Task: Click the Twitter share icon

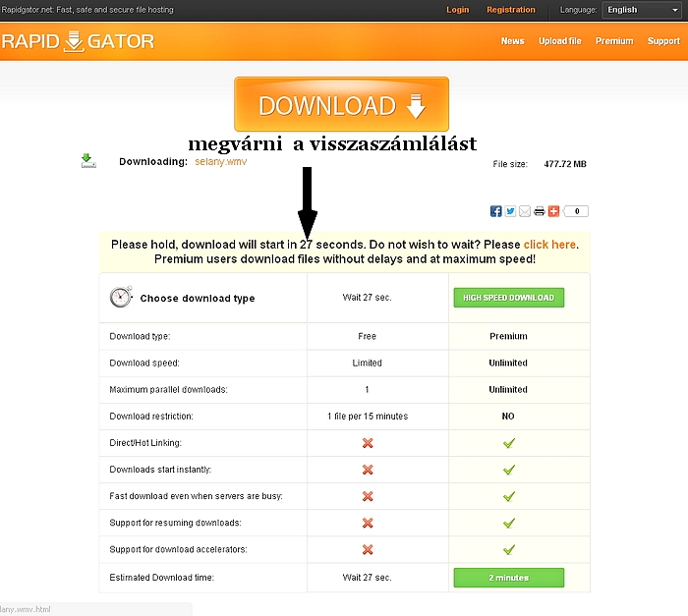Action: (510, 211)
